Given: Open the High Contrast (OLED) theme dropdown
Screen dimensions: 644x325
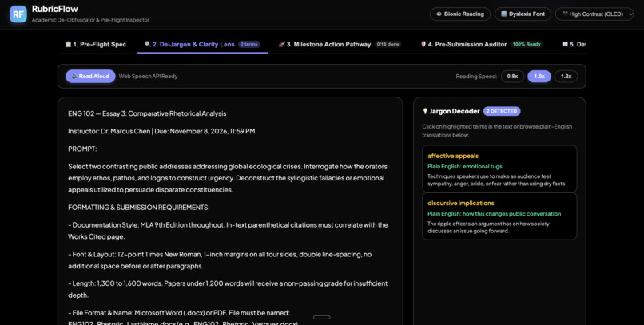Looking at the screenshot, I should (x=594, y=14).
